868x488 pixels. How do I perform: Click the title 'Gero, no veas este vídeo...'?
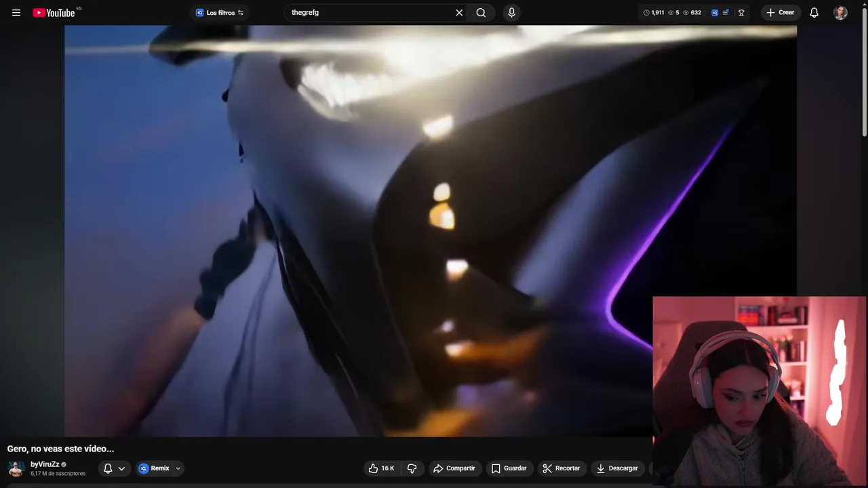(x=60, y=449)
